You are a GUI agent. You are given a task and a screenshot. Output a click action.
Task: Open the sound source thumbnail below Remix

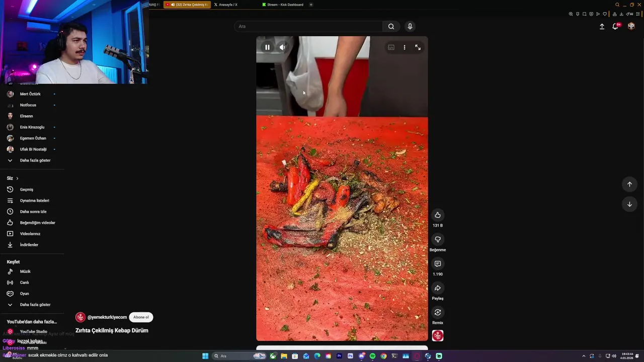[x=438, y=335]
